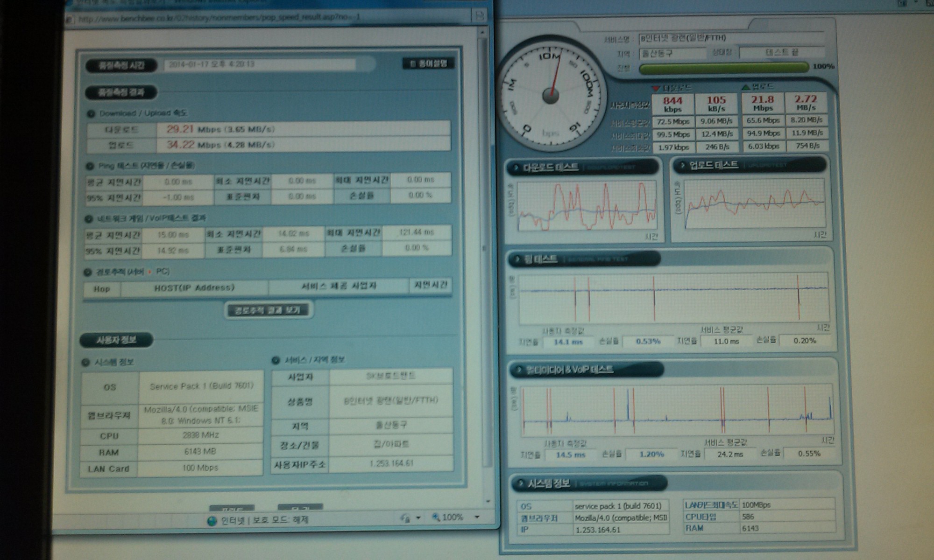Click the HOST(IP Address) column header

194,288
